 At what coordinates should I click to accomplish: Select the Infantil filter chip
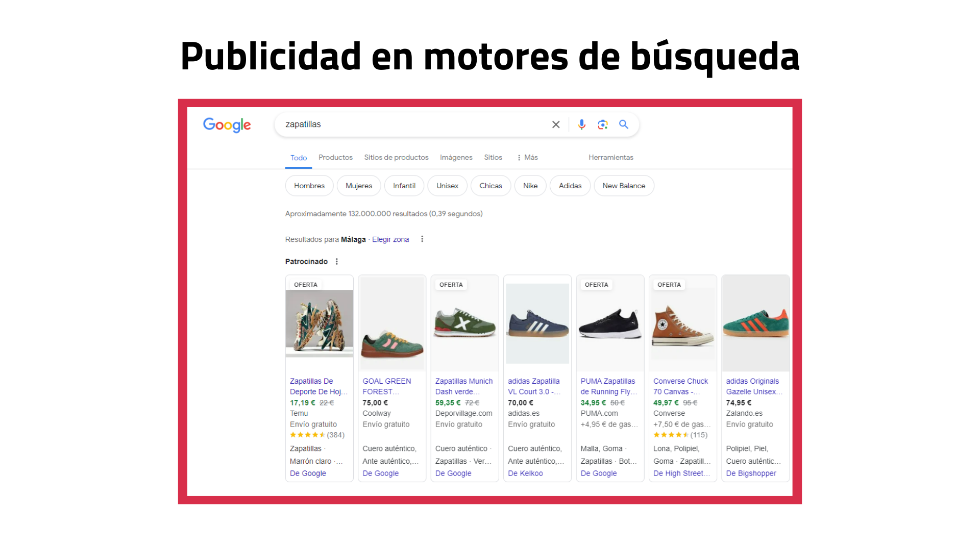(x=404, y=186)
